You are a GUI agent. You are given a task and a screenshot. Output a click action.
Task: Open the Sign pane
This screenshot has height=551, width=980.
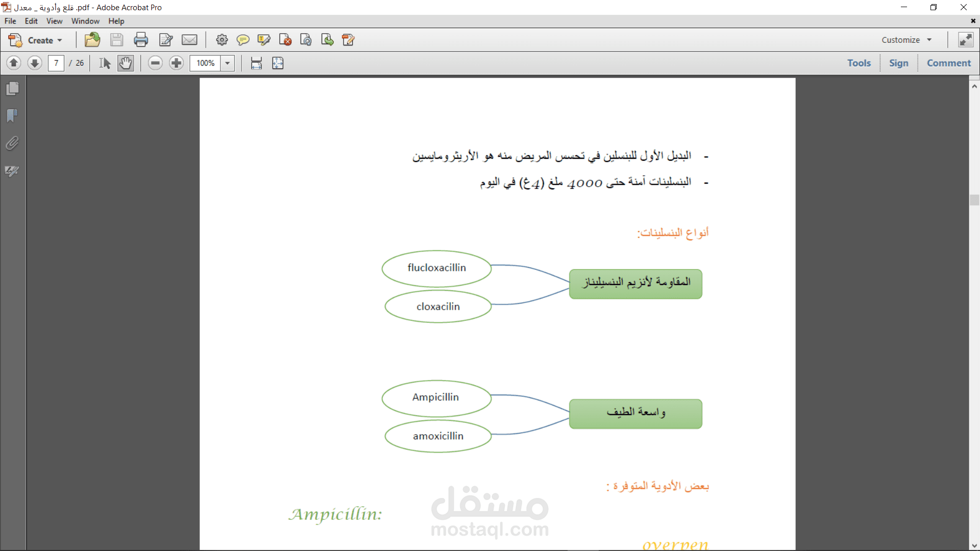pos(899,63)
